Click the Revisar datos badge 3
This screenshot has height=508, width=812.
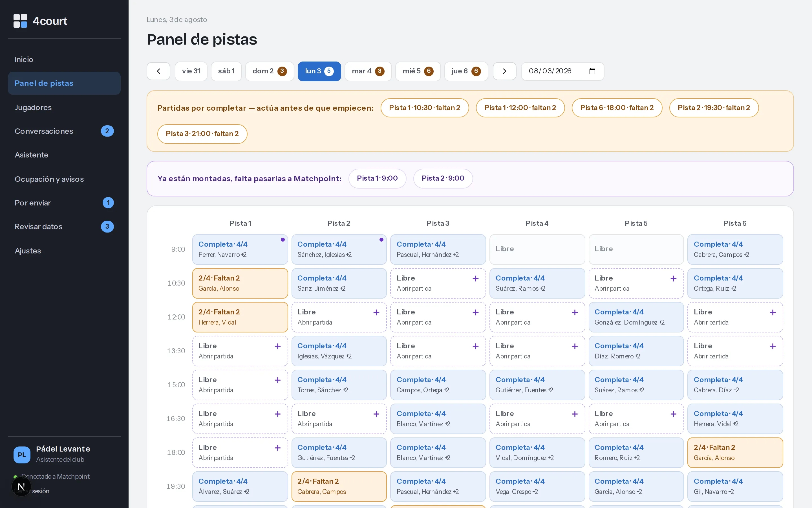coord(107,226)
